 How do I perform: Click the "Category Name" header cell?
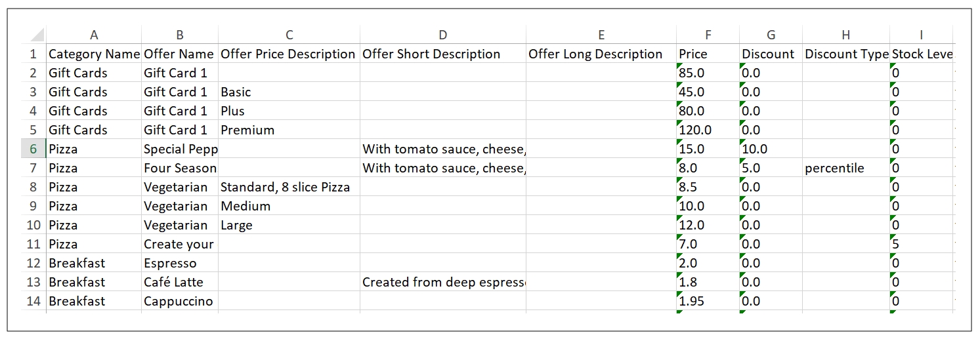click(x=94, y=54)
